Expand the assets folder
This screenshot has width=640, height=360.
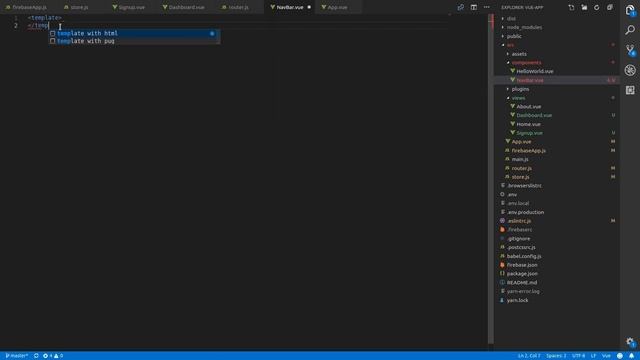[519, 54]
